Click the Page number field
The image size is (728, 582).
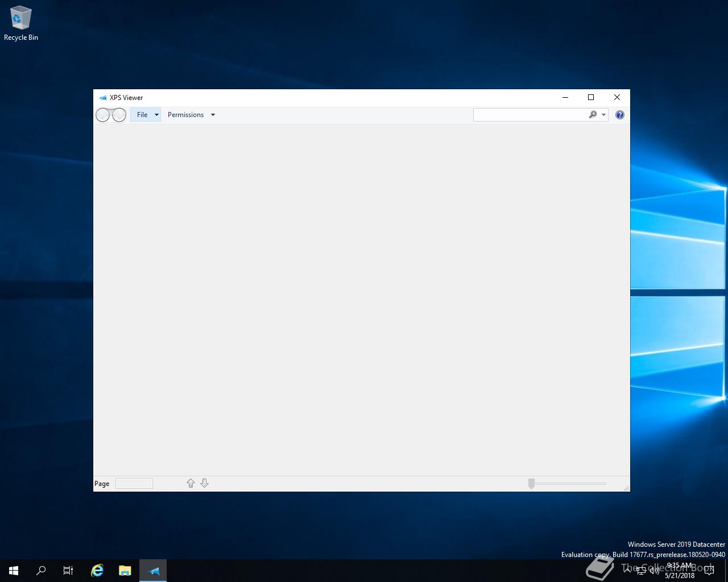coord(134,484)
